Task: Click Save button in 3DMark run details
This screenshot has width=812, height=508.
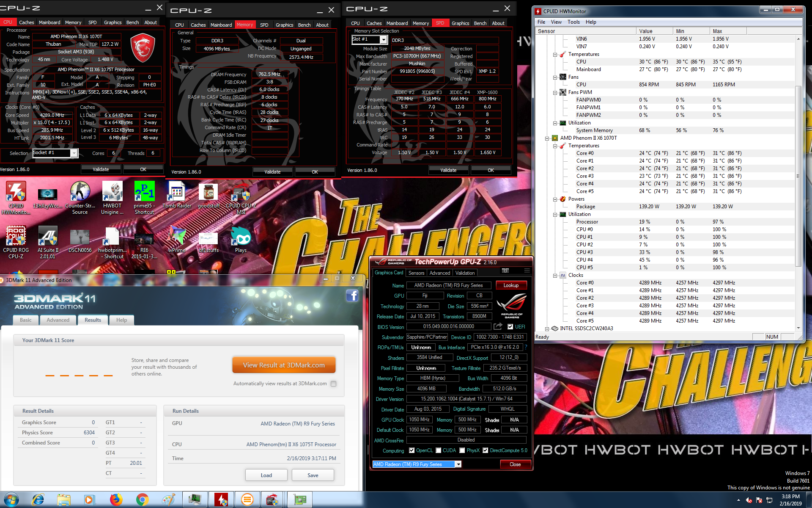Action: [313, 475]
